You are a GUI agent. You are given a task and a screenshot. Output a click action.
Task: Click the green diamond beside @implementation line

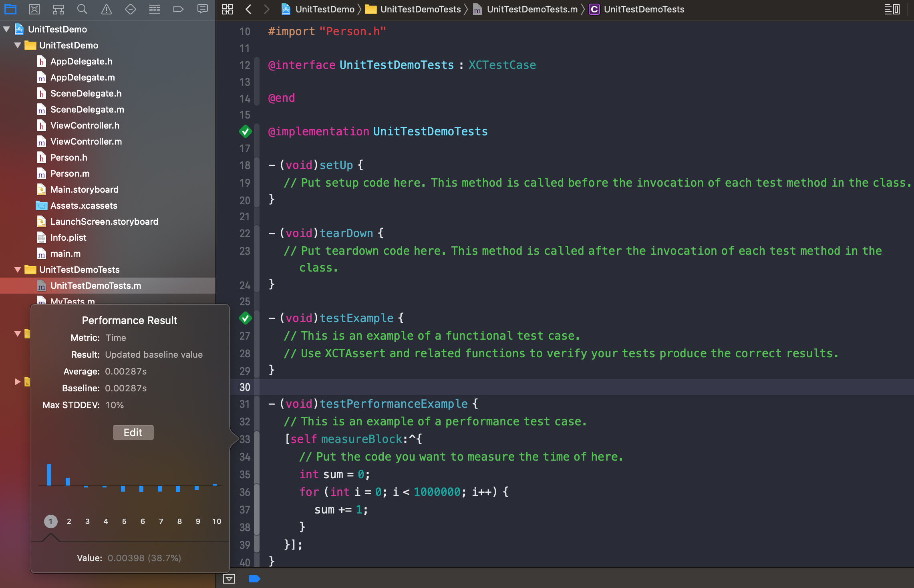point(245,131)
